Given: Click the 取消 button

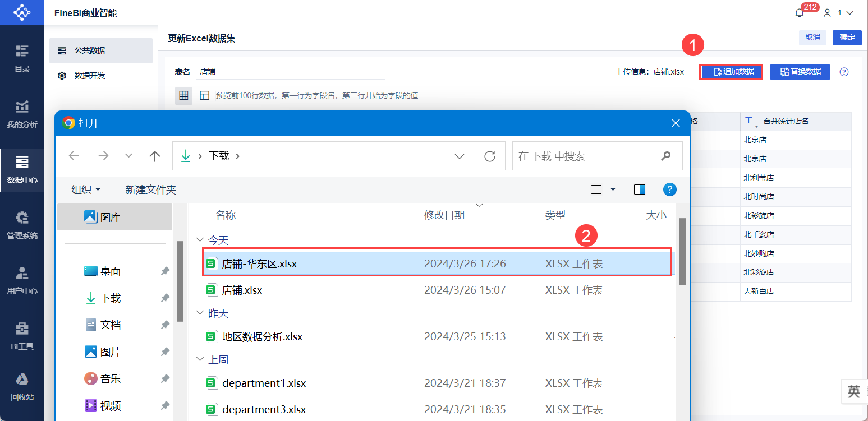Looking at the screenshot, I should (812, 38).
